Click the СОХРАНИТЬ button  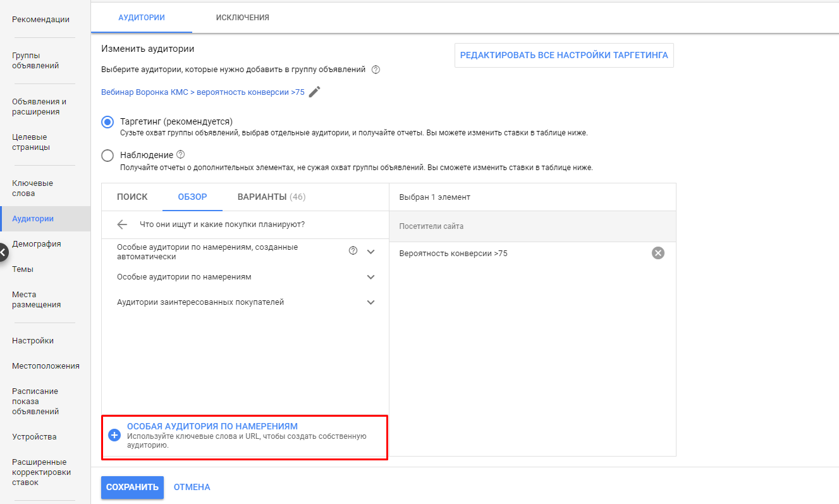pos(132,487)
